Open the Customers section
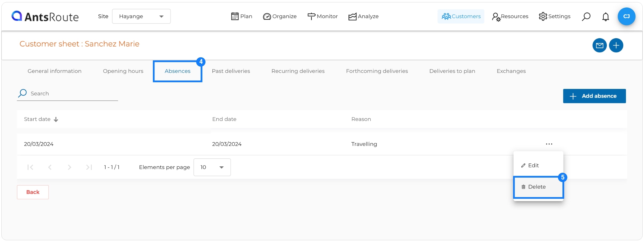This screenshot has height=243, width=644. tap(461, 16)
